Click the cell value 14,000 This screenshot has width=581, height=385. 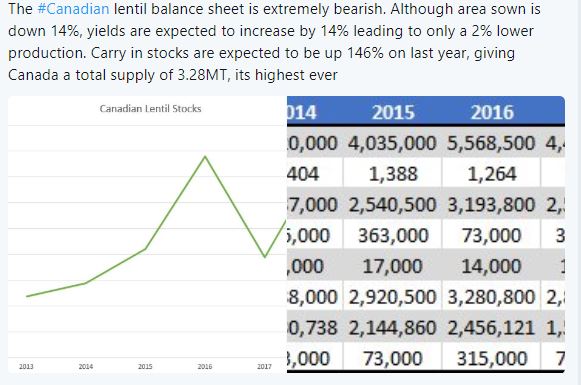491,266
